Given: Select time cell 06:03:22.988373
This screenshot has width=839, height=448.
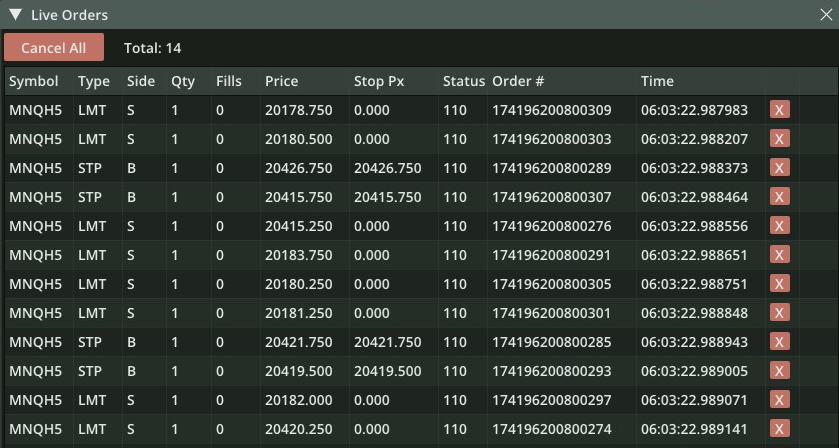Looking at the screenshot, I should (694, 168).
